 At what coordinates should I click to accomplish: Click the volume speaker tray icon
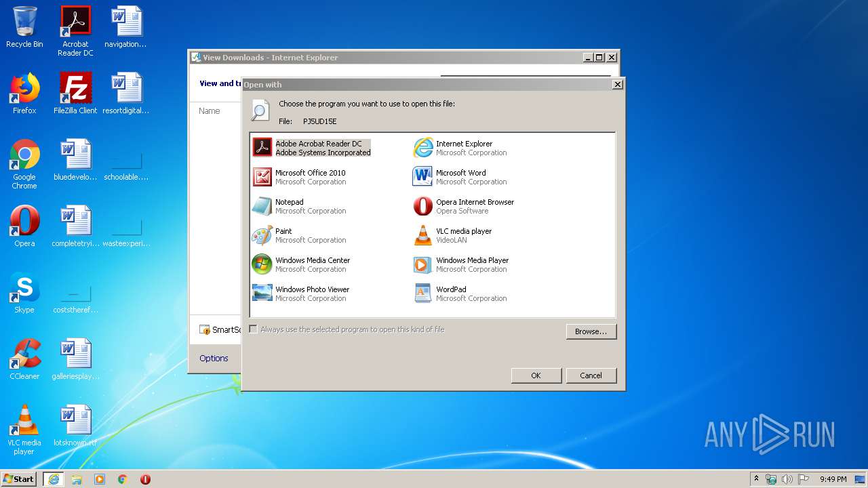pos(787,479)
